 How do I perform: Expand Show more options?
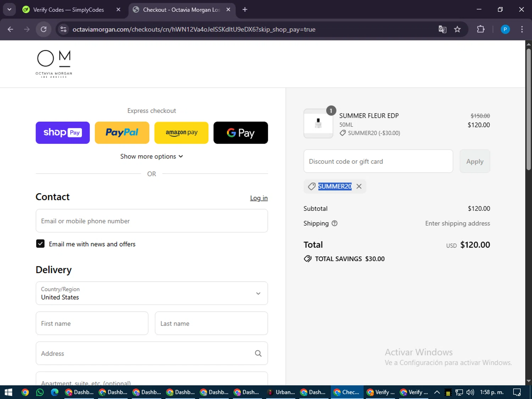click(151, 156)
